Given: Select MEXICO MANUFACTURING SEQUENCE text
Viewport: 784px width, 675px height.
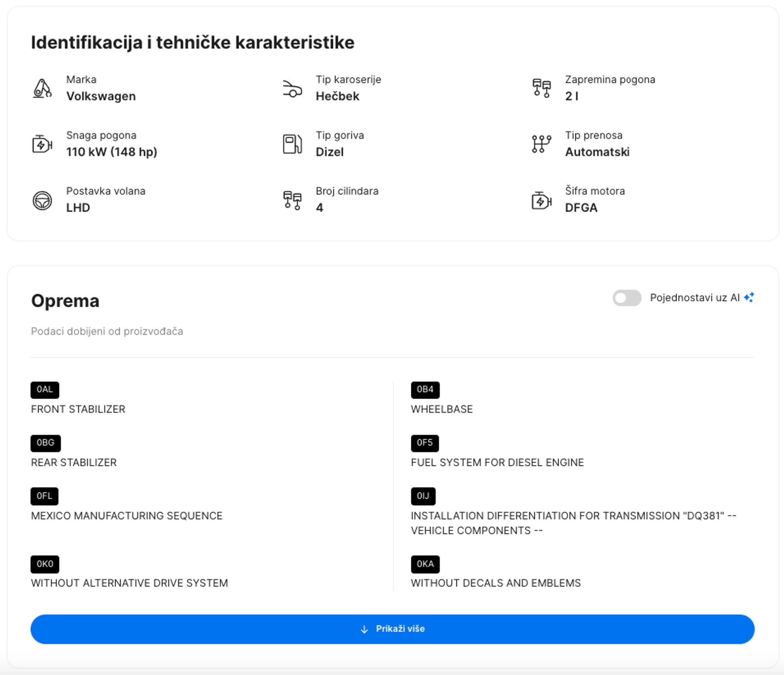Looking at the screenshot, I should (x=127, y=516).
